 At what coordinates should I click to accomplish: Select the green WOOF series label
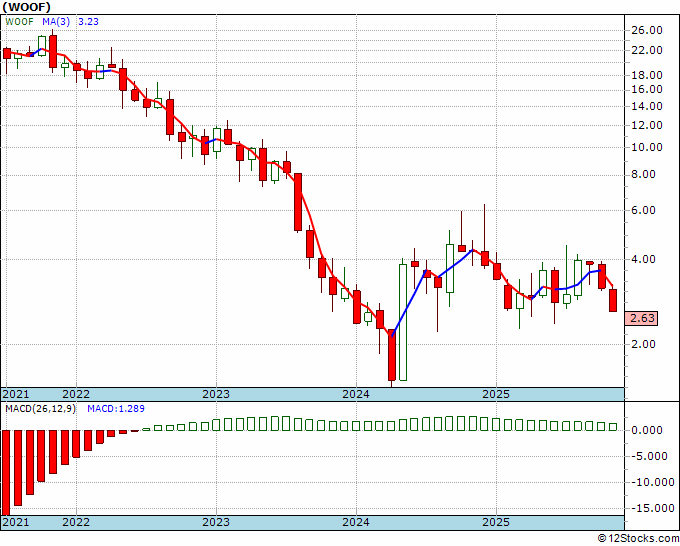tap(19, 22)
